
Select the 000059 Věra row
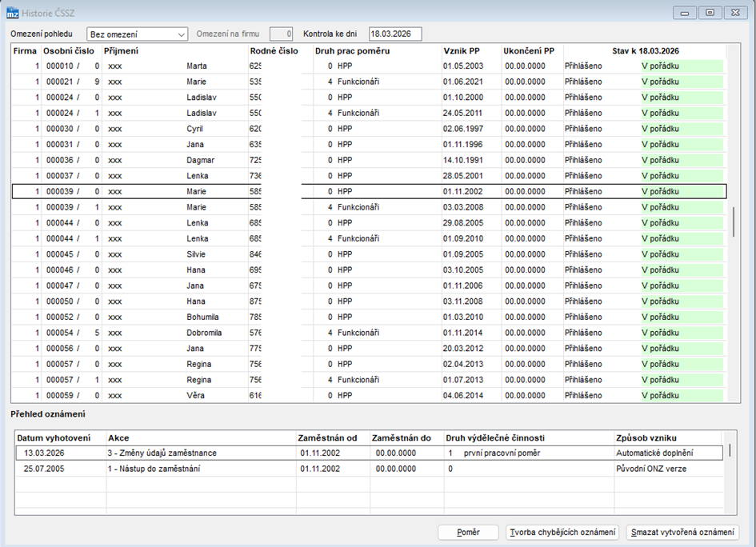[368, 395]
